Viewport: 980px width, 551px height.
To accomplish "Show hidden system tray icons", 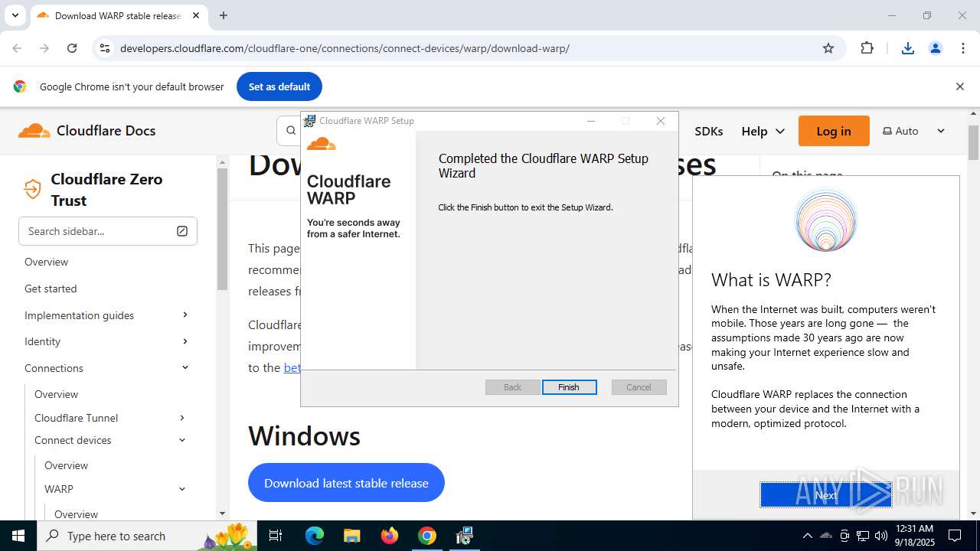I will pos(807,536).
